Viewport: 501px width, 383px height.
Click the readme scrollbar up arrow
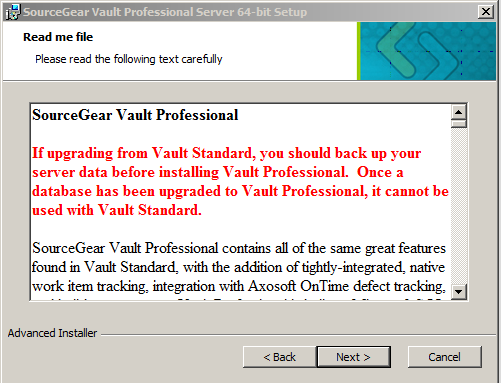[459, 112]
